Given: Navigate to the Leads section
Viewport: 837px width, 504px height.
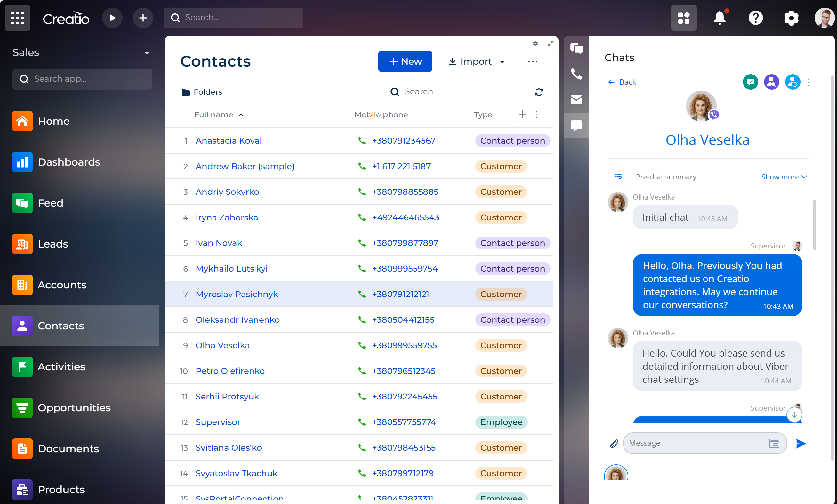Looking at the screenshot, I should [x=53, y=244].
